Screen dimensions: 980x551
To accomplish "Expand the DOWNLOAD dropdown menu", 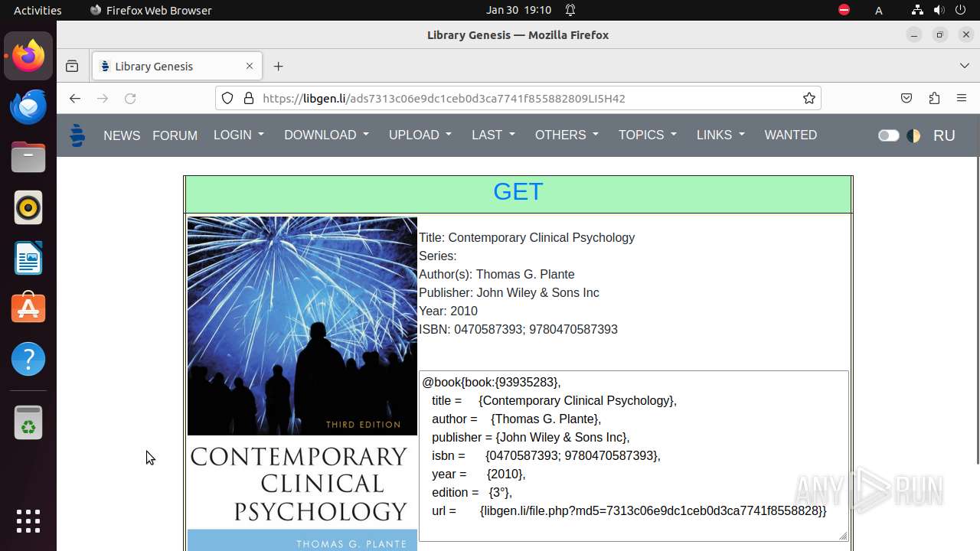I will 327,135.
